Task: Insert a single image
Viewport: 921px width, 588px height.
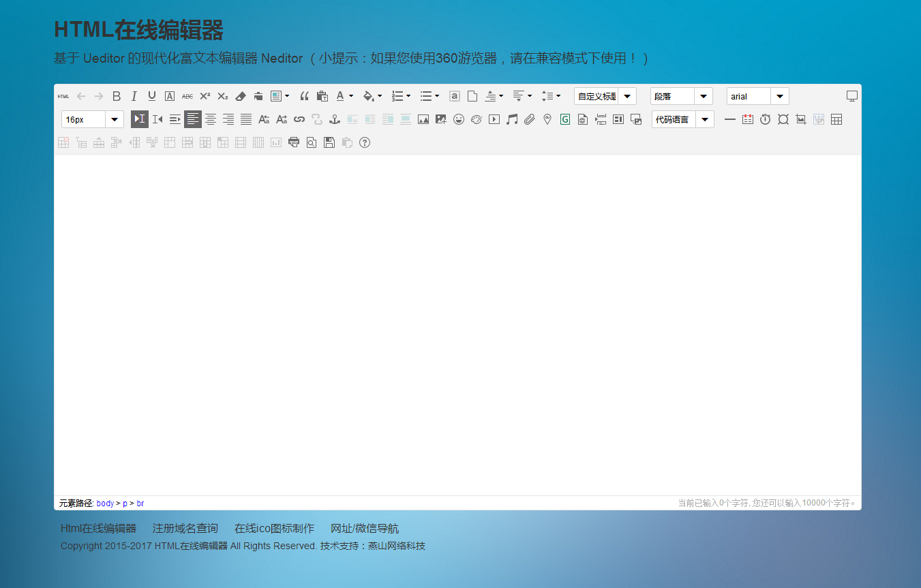Action: click(x=423, y=119)
